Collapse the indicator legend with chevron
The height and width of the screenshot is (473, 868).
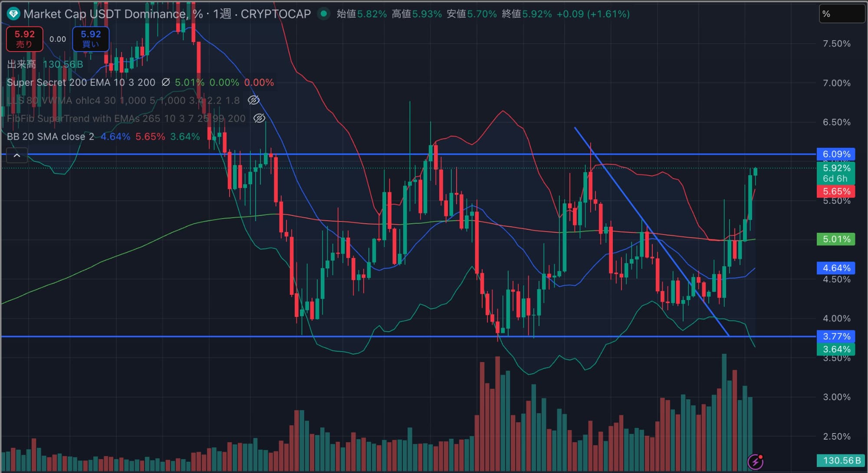pos(17,155)
